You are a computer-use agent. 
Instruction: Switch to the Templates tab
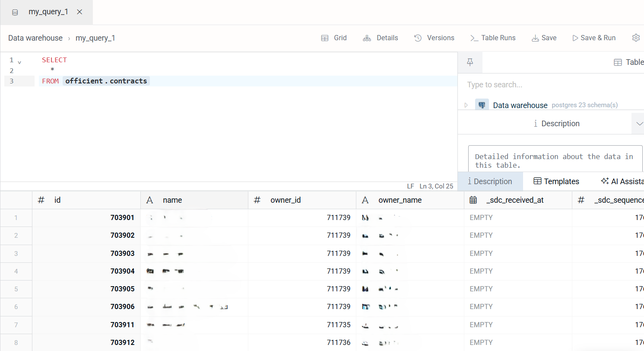pos(556,182)
